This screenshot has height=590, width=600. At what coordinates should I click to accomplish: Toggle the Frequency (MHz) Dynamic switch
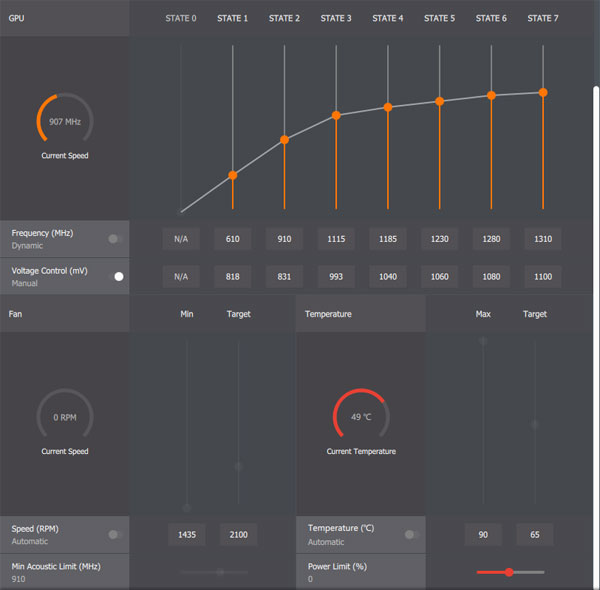pyautogui.click(x=115, y=239)
